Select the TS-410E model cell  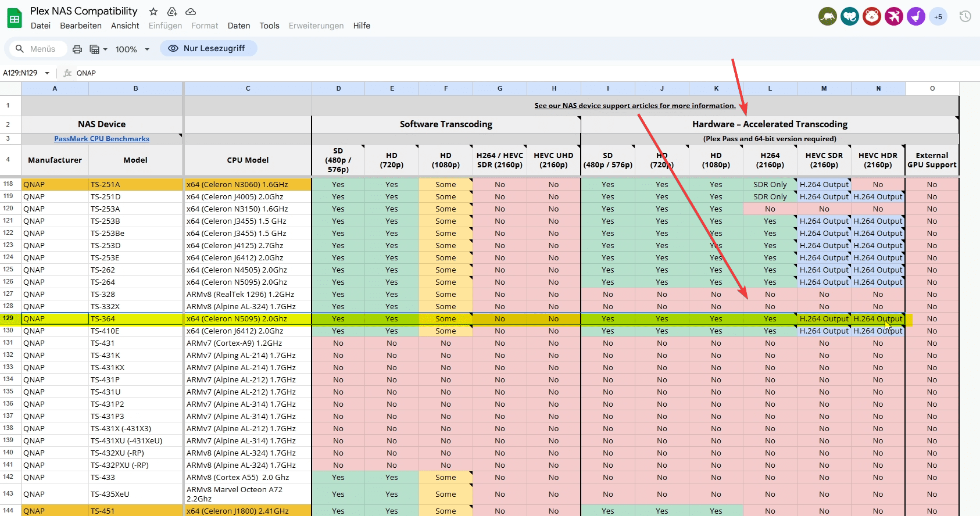pos(135,331)
